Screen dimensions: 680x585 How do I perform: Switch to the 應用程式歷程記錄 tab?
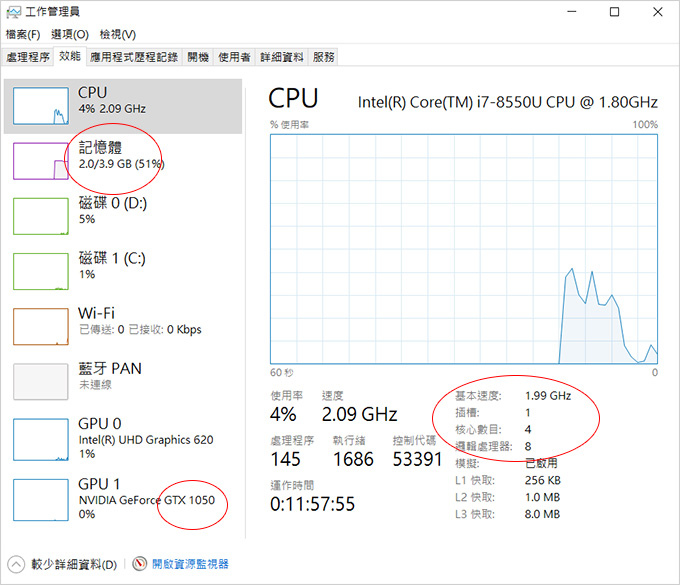(134, 57)
